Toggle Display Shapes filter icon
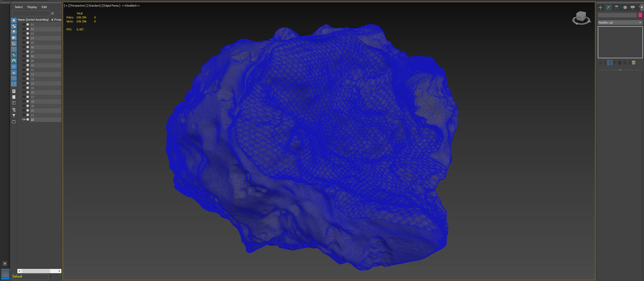The height and width of the screenshot is (281, 644). coord(14,26)
